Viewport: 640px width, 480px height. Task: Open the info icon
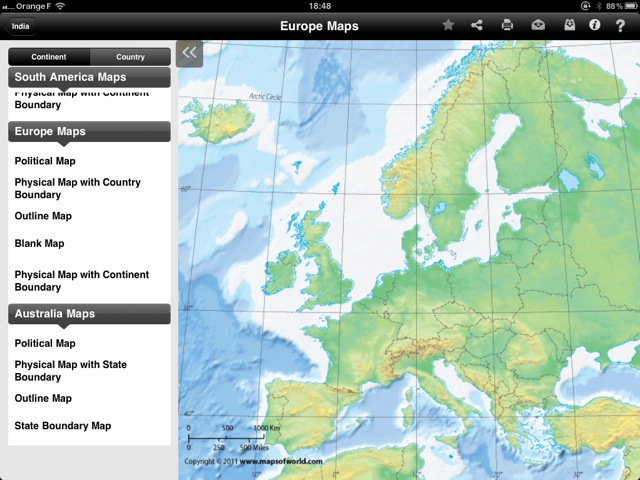click(595, 25)
